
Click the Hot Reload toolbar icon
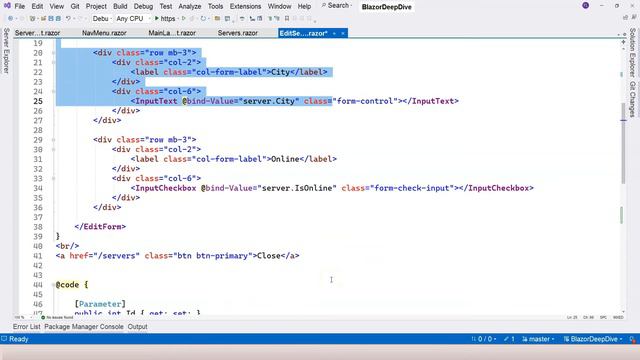click(x=203, y=18)
